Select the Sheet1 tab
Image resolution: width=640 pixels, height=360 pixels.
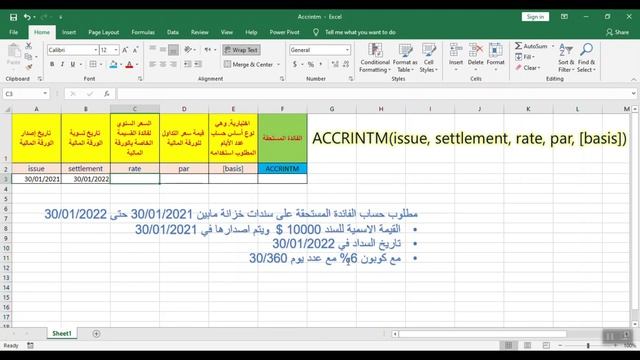(x=62, y=334)
